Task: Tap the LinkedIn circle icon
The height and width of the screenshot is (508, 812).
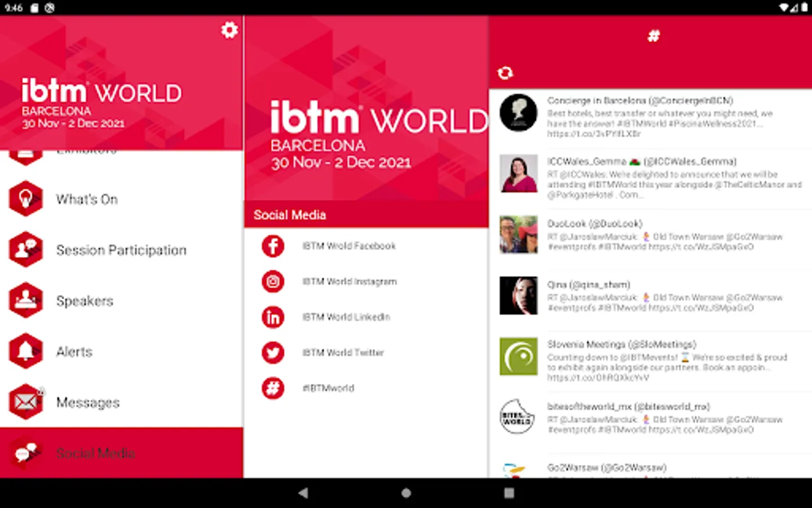Action: tap(273, 317)
